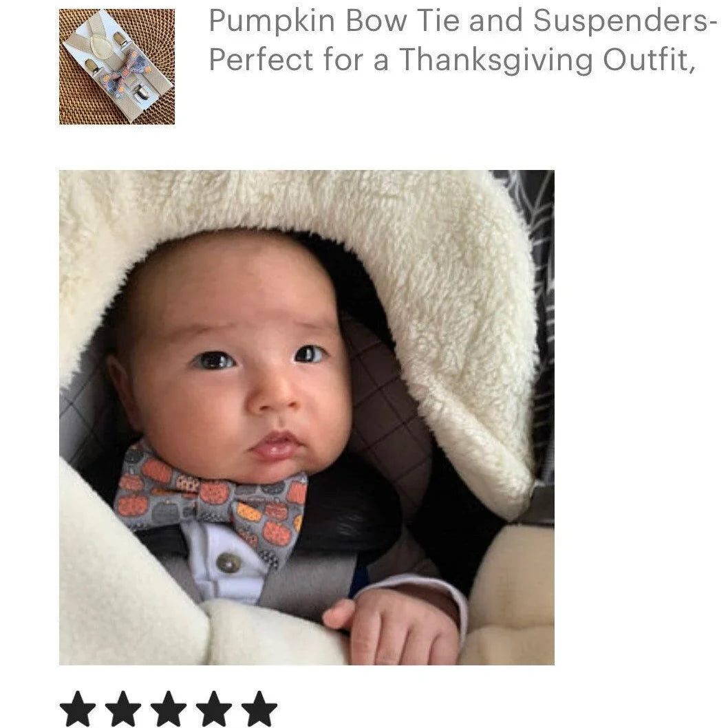
Task: Select the fifth and last rating star
Action: tap(259, 709)
